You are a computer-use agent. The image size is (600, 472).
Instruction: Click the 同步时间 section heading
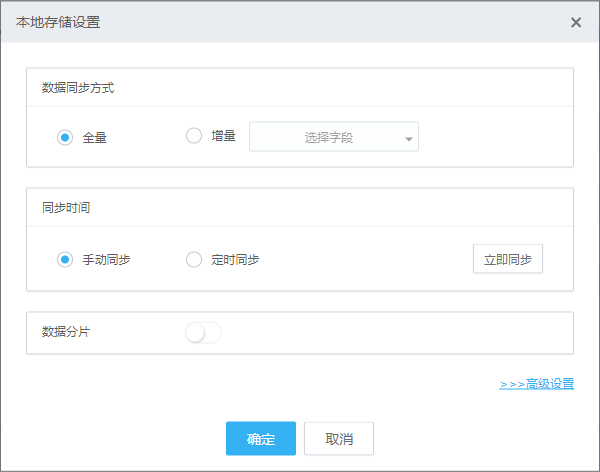click(66, 207)
